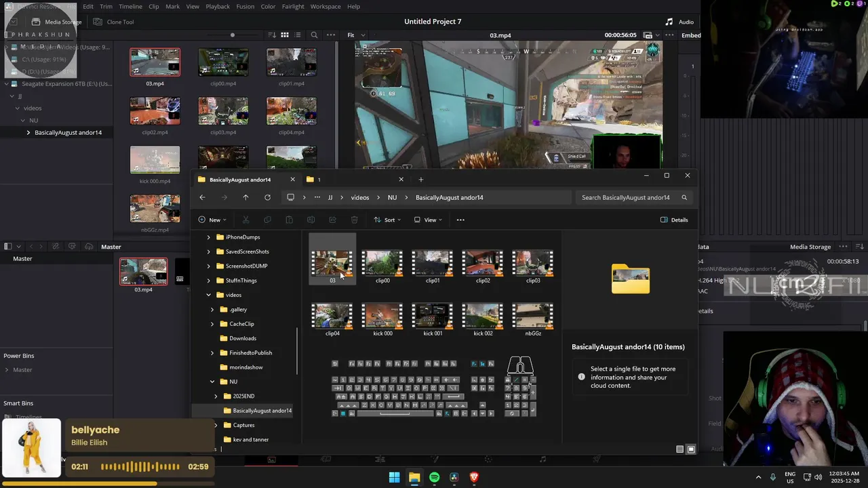Viewport: 868px width, 488px height.
Task: Toggle the Audio panel in Resolve
Action: click(x=679, y=22)
